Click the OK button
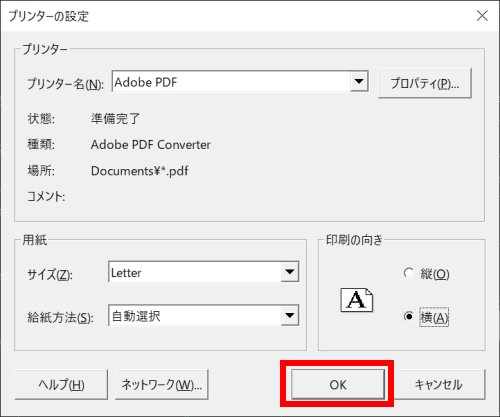This screenshot has width=500, height=417. pos(338,384)
